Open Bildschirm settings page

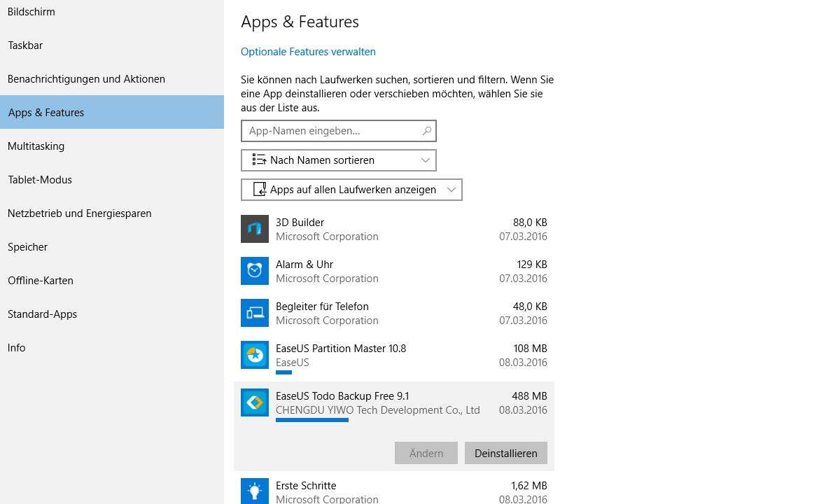click(x=112, y=12)
